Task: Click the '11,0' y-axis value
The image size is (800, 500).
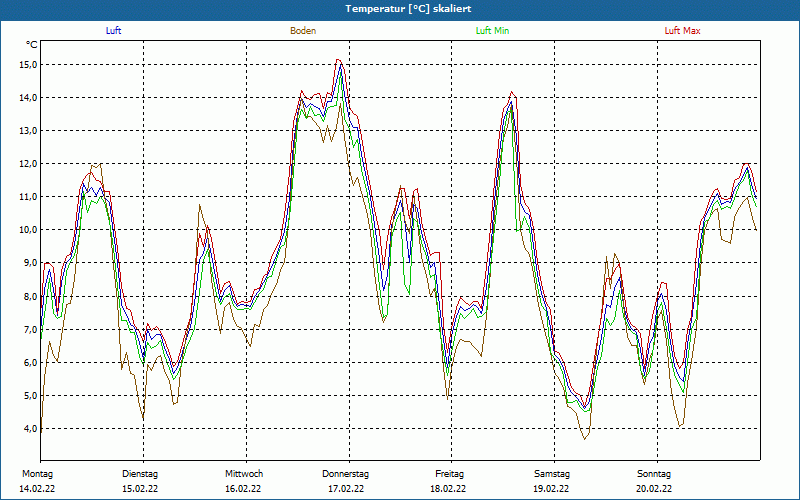Action: point(29,197)
